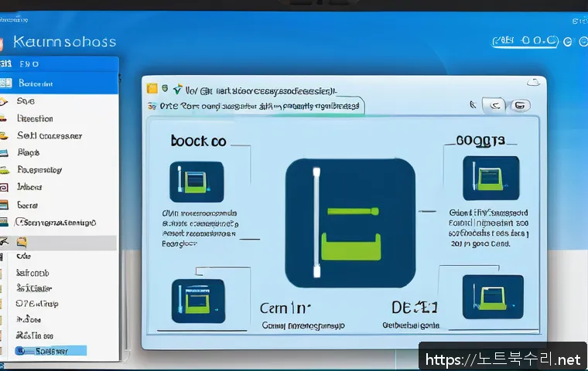Click the pointer arrow icon beside the back button
This screenshot has width=588, height=371.
tap(473, 104)
